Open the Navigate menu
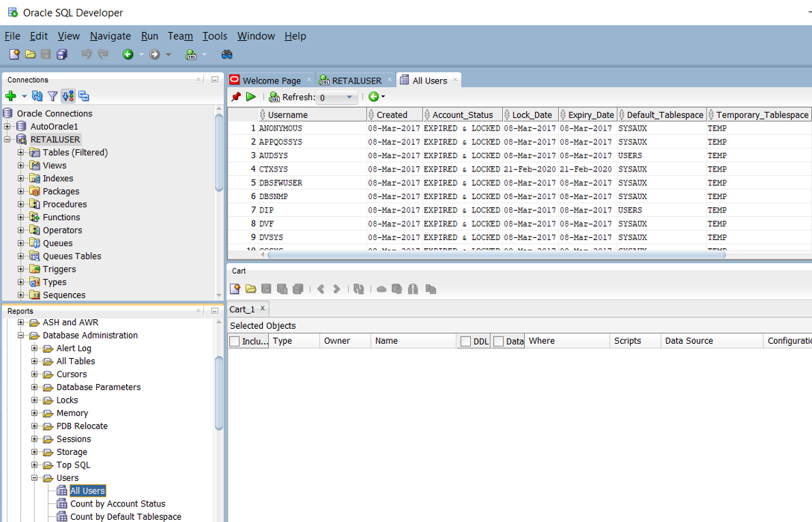The width and height of the screenshot is (812, 522). tap(110, 36)
